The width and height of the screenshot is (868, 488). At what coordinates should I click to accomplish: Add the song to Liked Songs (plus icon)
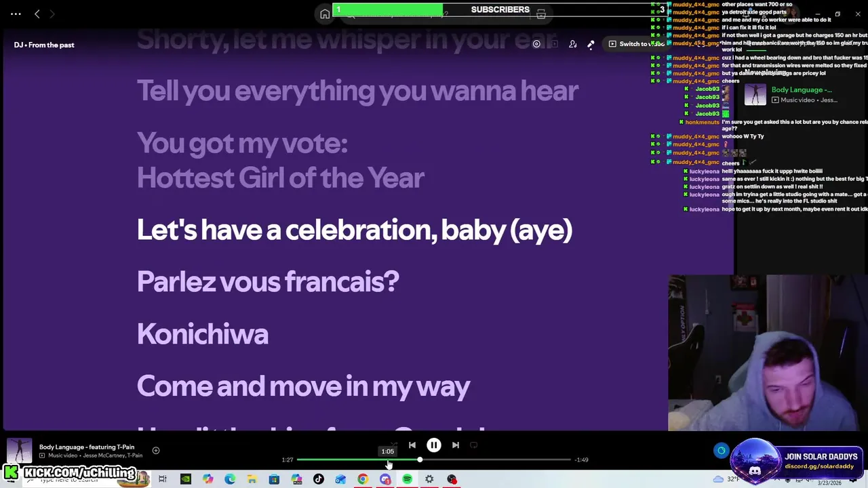click(156, 450)
